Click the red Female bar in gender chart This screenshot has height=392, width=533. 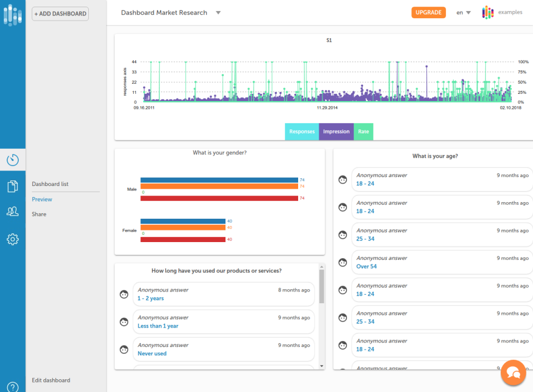183,239
